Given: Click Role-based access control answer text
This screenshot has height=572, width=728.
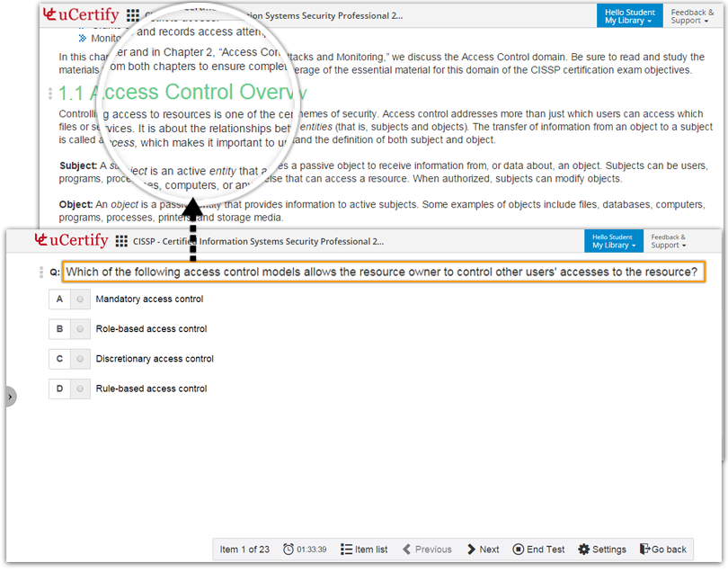Looking at the screenshot, I should coord(151,329).
